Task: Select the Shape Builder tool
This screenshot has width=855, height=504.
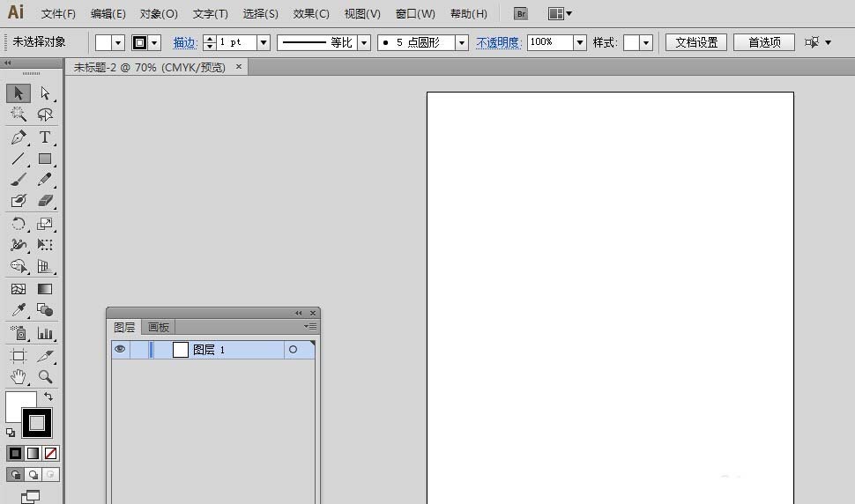Action: tap(18, 266)
